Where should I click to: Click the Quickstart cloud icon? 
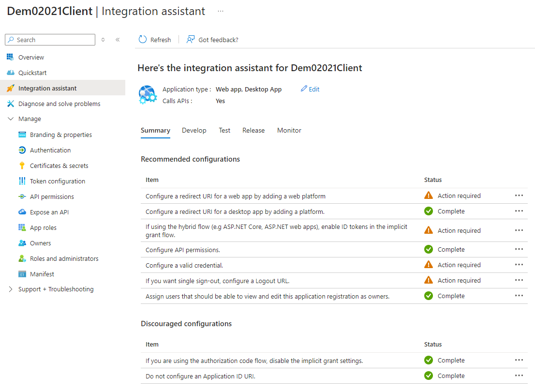11,73
